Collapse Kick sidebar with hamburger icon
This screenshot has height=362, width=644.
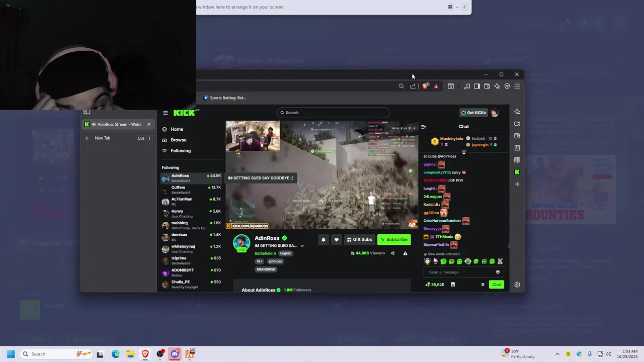[x=166, y=113]
